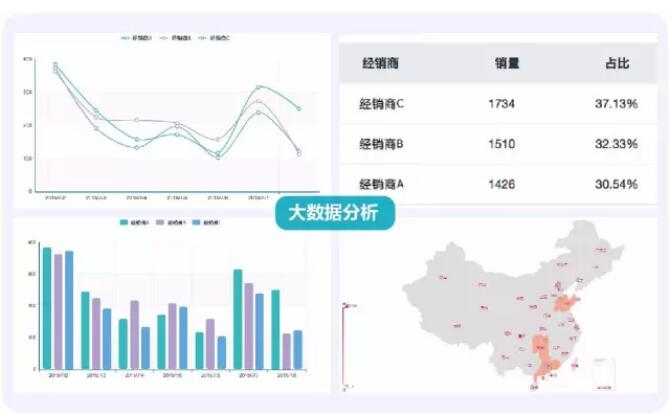Select the 经销商C table row
The height and width of the screenshot is (414, 671).
click(x=498, y=104)
